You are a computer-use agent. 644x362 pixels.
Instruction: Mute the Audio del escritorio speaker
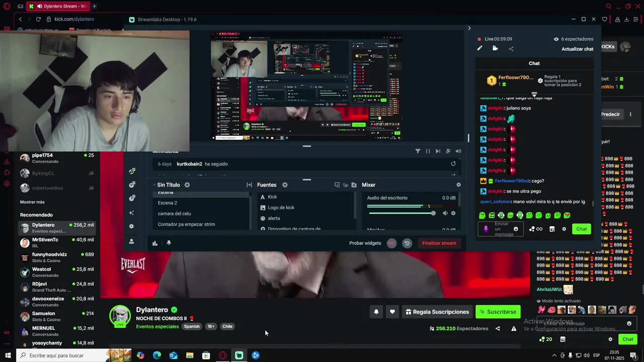click(x=445, y=213)
